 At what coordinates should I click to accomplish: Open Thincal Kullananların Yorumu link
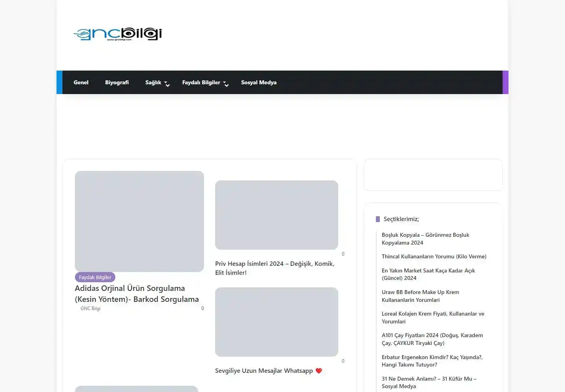434,256
